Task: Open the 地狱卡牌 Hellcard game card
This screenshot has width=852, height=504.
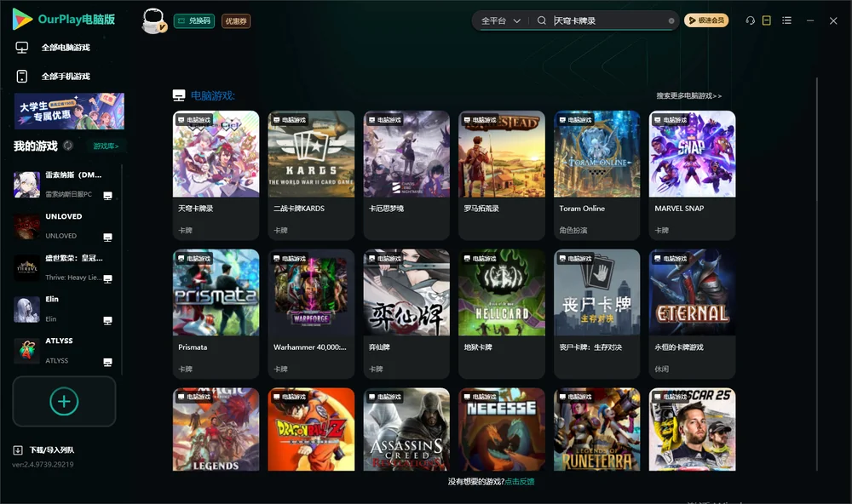Action: (502, 313)
